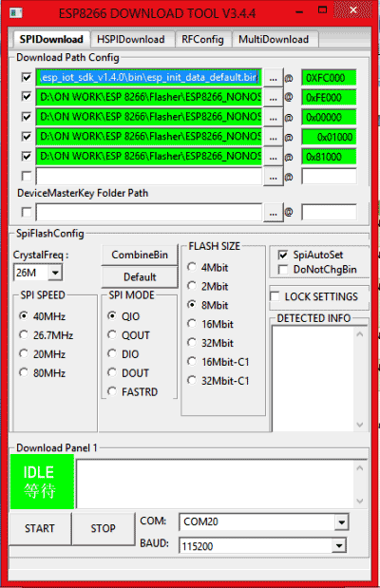The image size is (380, 588).
Task: Click the STOP button
Action: (x=104, y=528)
